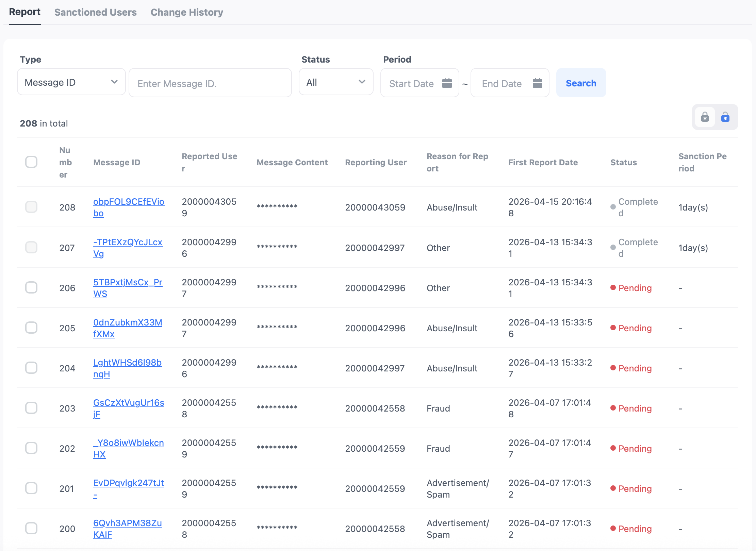Expand the Message ID type dropdown

(x=71, y=82)
